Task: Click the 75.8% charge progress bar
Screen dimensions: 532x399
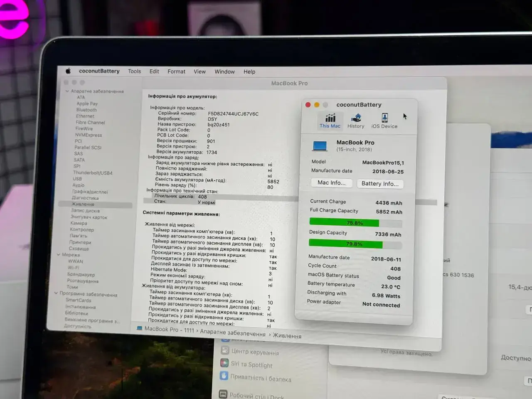Action: pyautogui.click(x=355, y=223)
